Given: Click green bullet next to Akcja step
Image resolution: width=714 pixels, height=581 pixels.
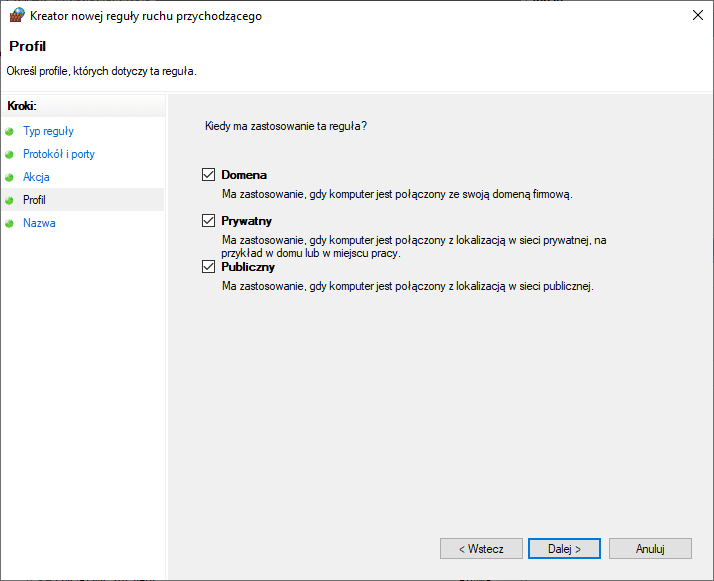Looking at the screenshot, I should (9, 177).
